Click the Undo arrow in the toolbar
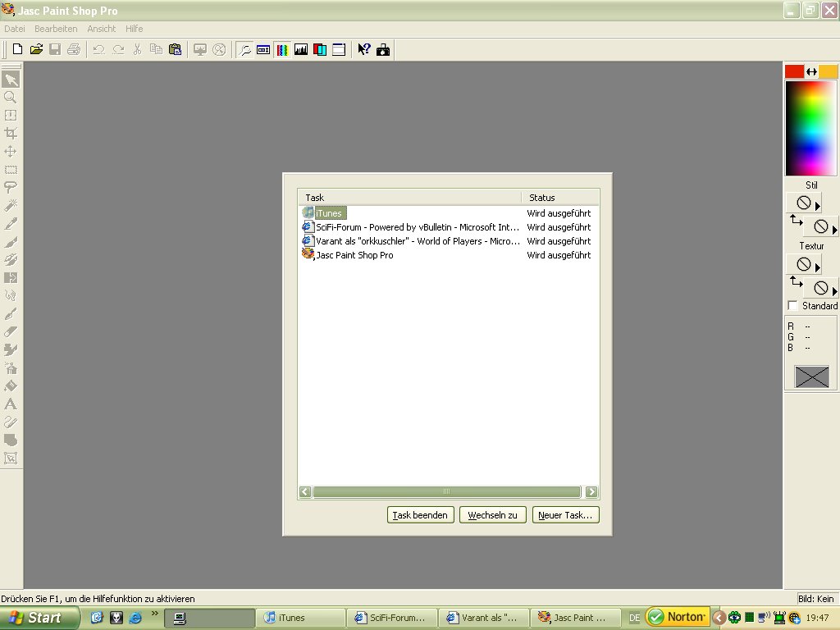The image size is (840, 630). point(98,50)
